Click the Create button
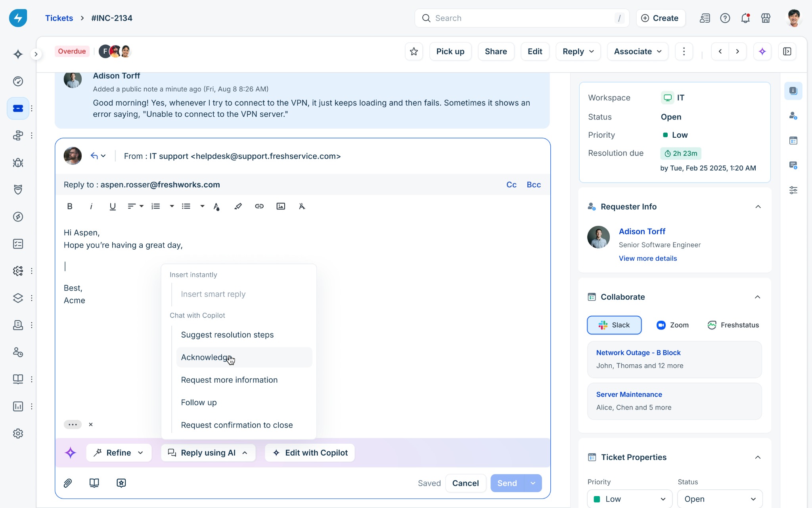 (661, 18)
